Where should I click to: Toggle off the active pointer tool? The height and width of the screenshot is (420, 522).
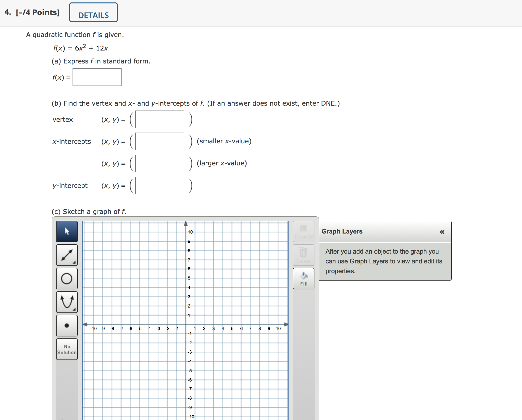[x=67, y=231]
